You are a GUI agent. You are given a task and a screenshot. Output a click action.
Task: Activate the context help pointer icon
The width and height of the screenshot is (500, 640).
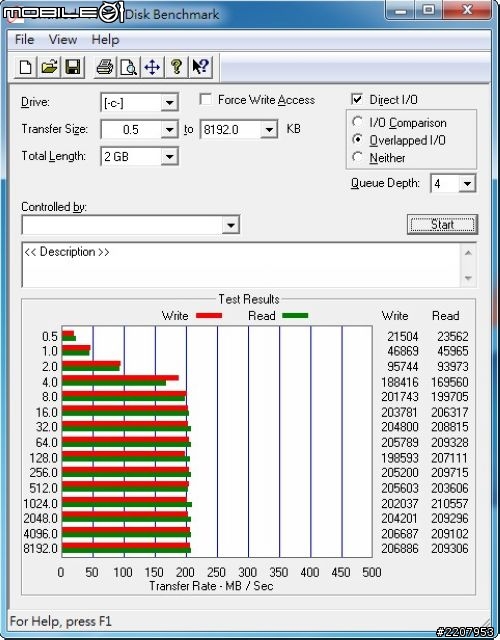(x=200, y=67)
